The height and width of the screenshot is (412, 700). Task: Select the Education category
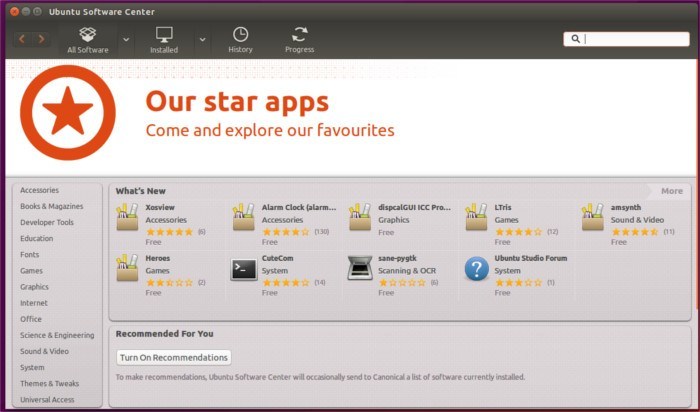pyautogui.click(x=37, y=238)
